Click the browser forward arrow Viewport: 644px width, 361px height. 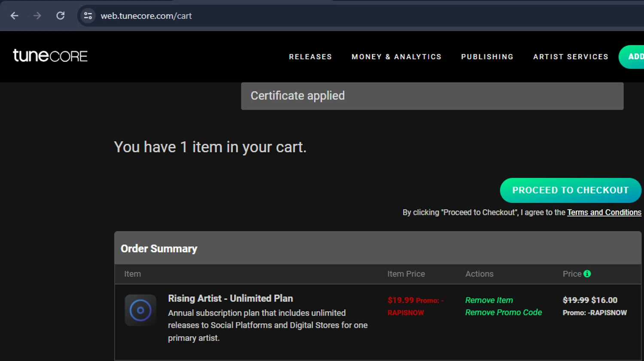click(37, 16)
